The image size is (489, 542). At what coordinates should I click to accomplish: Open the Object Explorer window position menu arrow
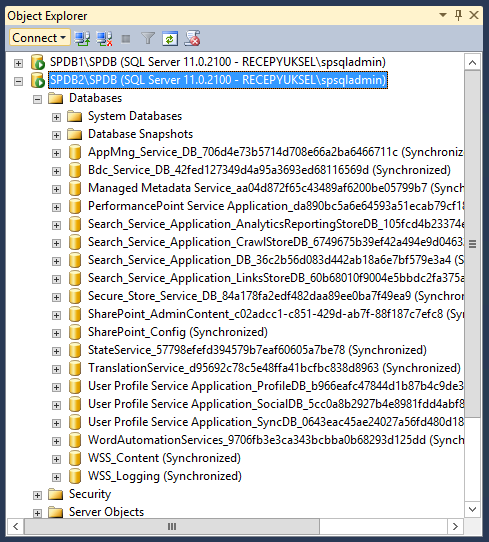(x=443, y=15)
